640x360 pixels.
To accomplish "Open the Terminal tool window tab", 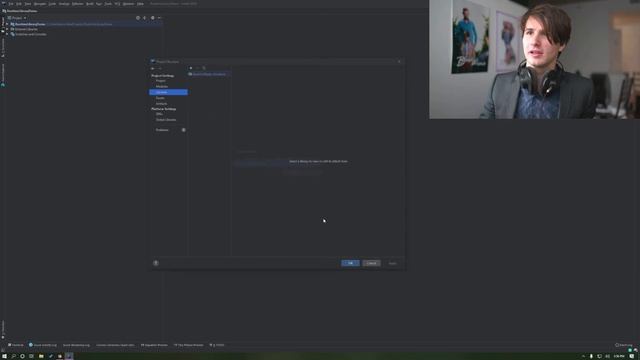I will pyautogui.click(x=16, y=345).
